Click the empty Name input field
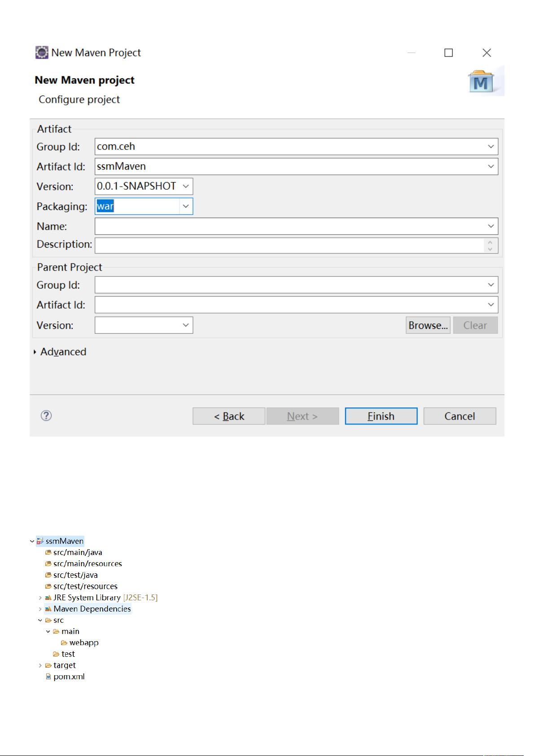Image resolution: width=535 pixels, height=756 pixels. (296, 226)
